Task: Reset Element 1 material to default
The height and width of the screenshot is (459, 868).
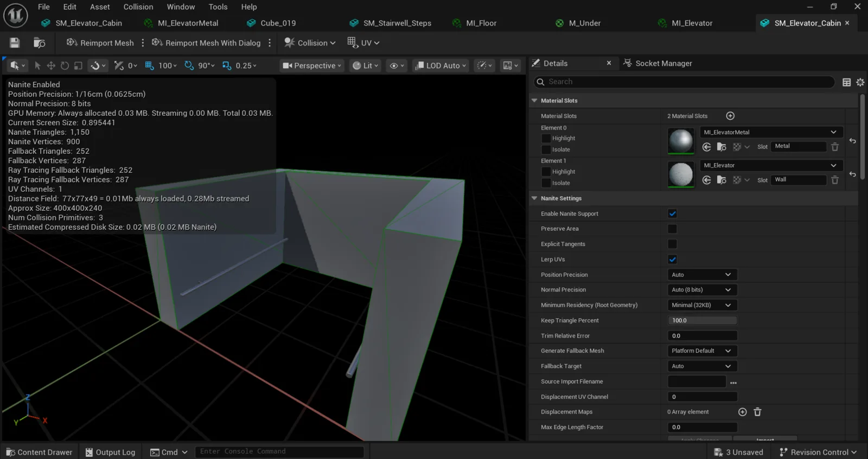Action: pos(853,174)
